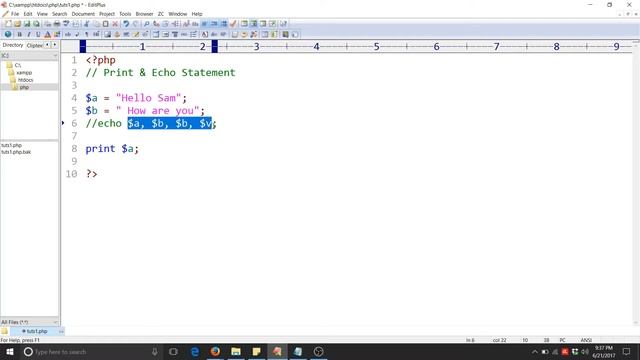Viewport: 640px width, 360px height.
Task: Apply Bold HTML tag icon
Action: (19, 34)
